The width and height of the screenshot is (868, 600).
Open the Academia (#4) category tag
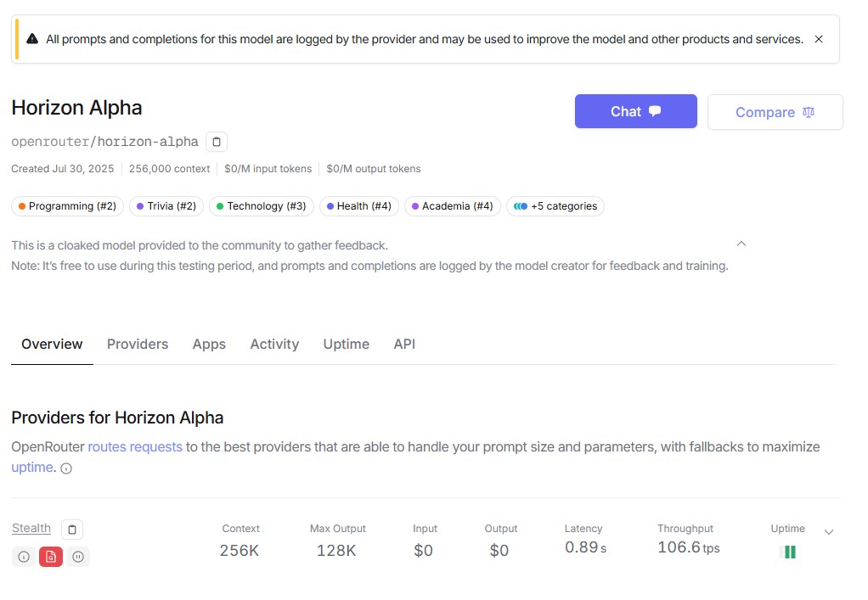(x=453, y=206)
